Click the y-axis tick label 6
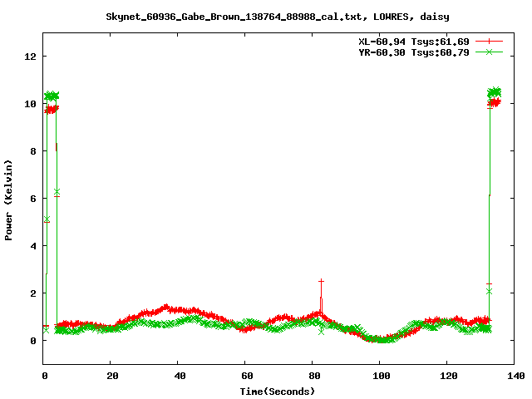Image resolution: width=532 pixels, height=399 pixels. click(33, 199)
